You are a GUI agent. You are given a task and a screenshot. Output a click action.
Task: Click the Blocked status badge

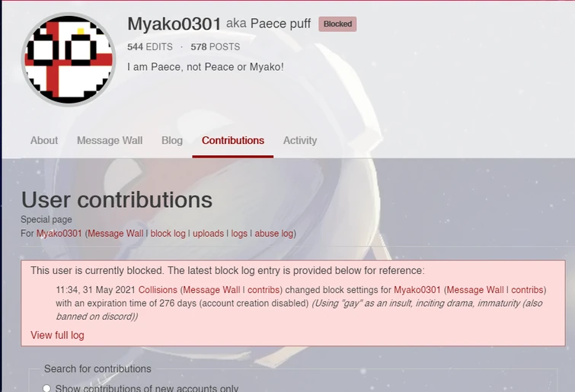337,24
